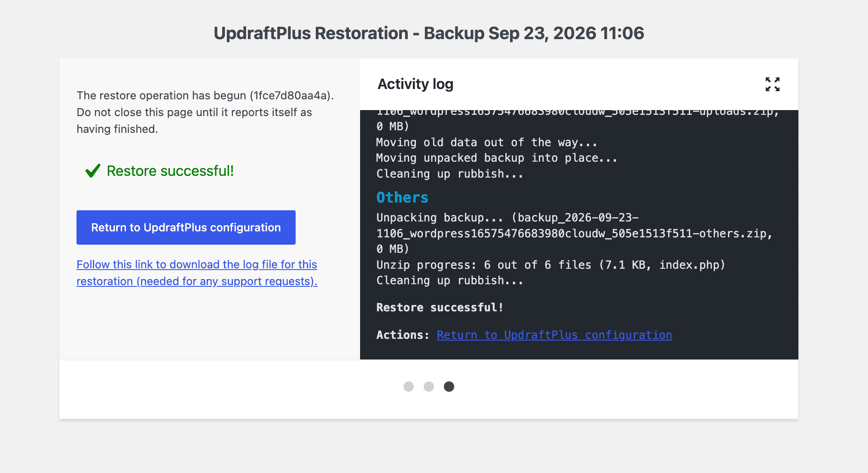Select the second progress step dot
The height and width of the screenshot is (473, 868).
pyautogui.click(x=429, y=387)
